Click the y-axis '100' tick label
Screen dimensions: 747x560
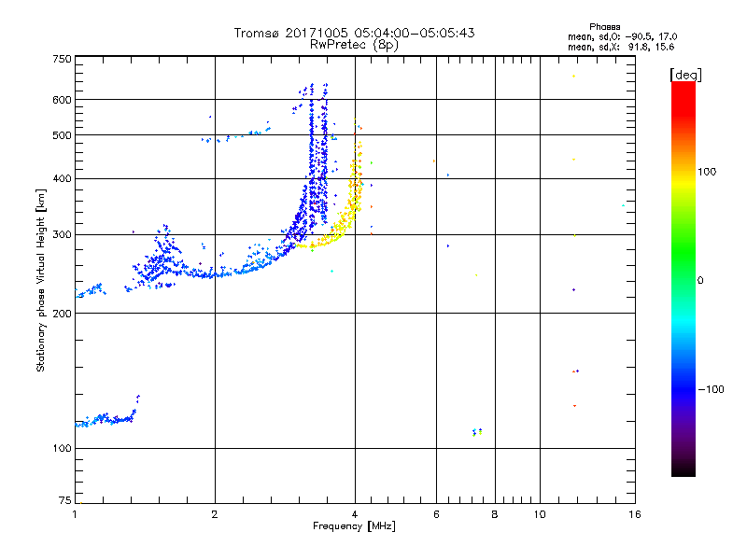point(62,448)
